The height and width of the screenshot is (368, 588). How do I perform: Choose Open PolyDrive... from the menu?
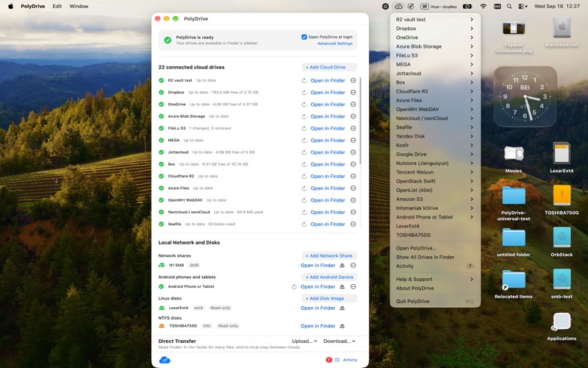[435, 248]
